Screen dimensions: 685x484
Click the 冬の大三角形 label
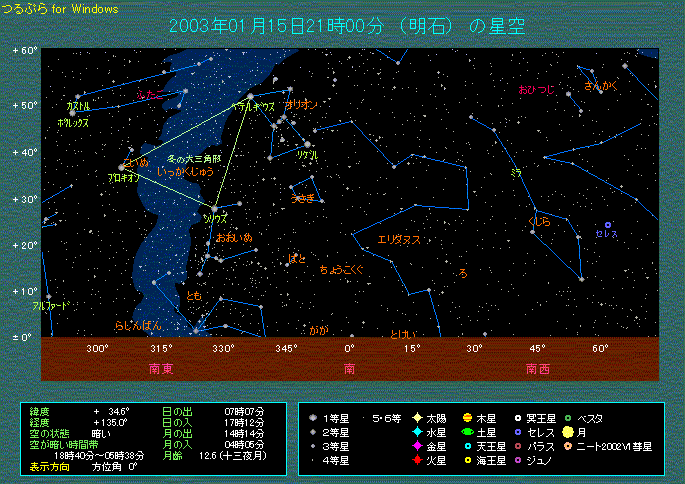click(194, 159)
